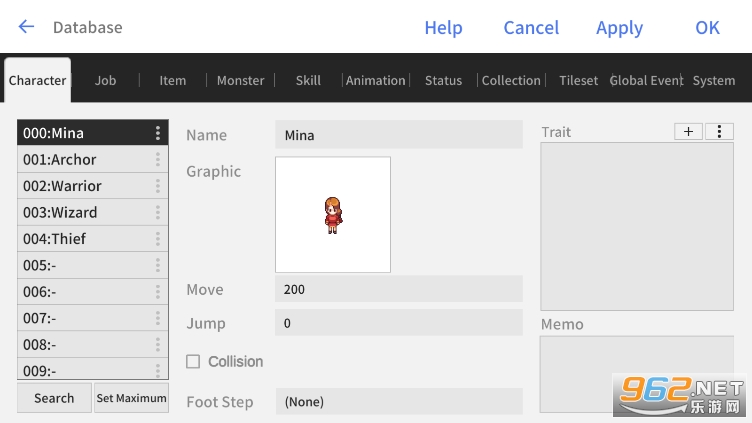Open the Trait panel three-dot options

tap(718, 132)
